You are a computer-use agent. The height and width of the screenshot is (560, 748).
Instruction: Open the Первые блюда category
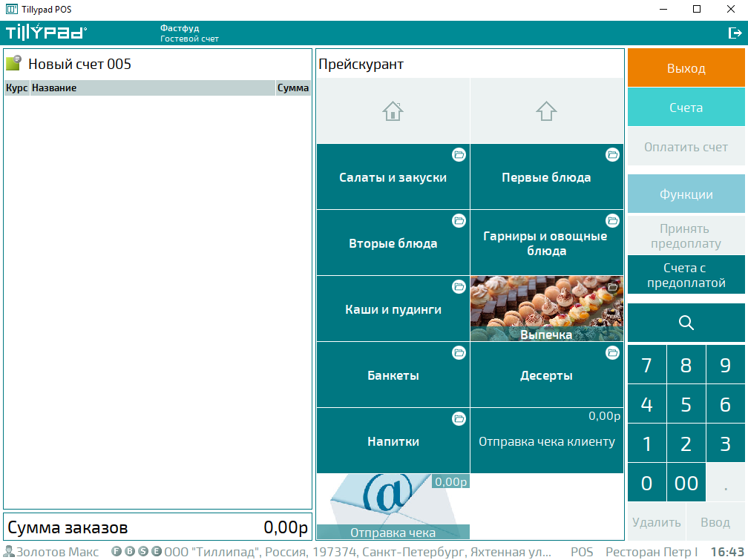546,177
